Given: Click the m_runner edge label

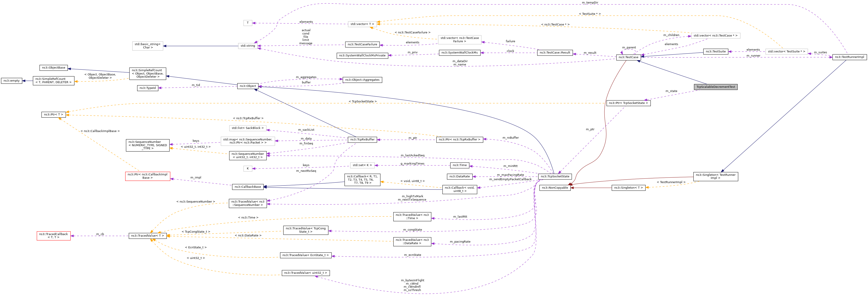Looking at the screenshot, I should pyautogui.click(x=753, y=56).
